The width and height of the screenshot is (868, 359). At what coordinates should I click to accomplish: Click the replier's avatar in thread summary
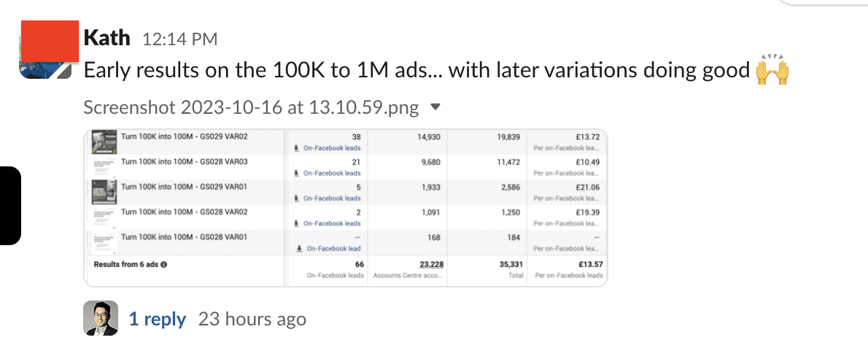(x=101, y=318)
